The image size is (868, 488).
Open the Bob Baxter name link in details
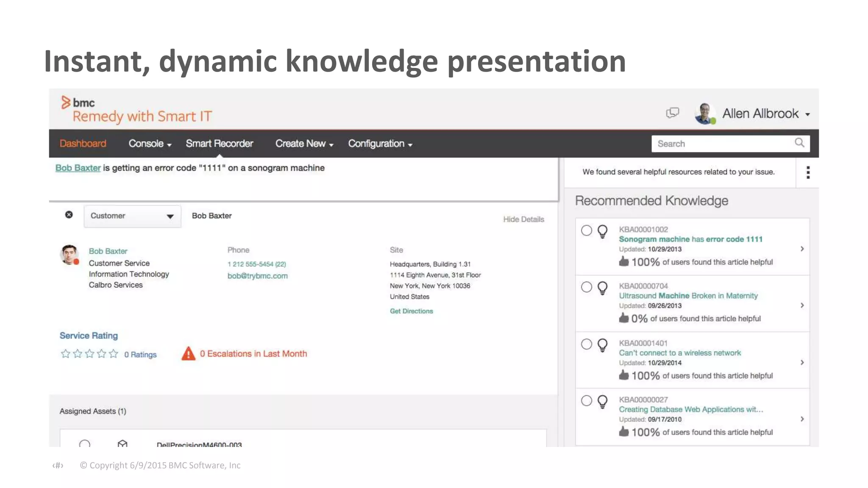(x=108, y=251)
